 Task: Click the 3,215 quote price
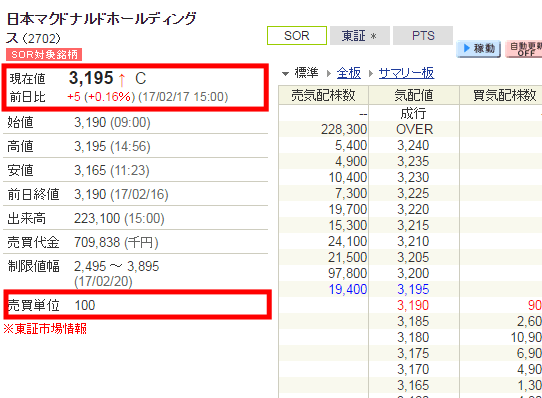413,225
